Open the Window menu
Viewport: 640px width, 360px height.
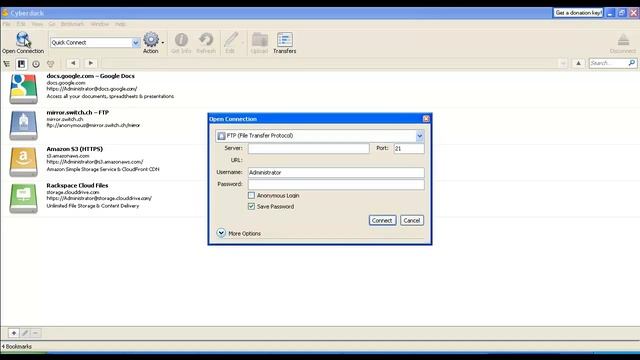pyautogui.click(x=100, y=24)
